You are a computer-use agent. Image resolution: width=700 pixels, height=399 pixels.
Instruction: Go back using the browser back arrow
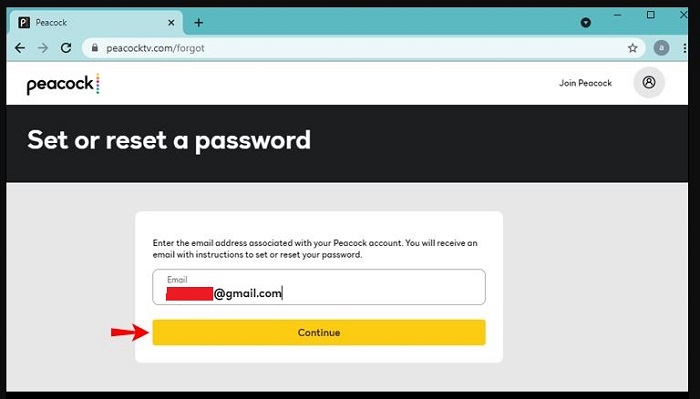(x=20, y=48)
